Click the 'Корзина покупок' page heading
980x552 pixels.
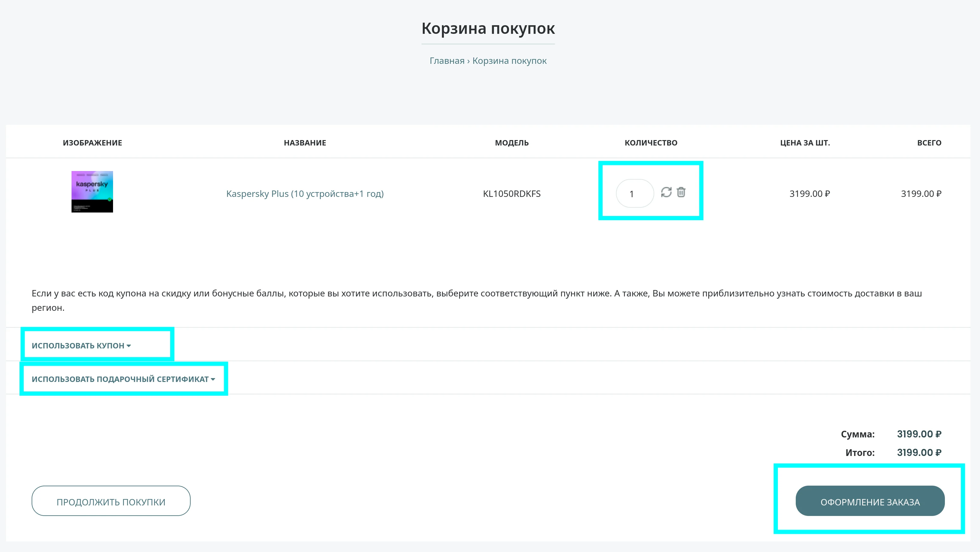[488, 28]
